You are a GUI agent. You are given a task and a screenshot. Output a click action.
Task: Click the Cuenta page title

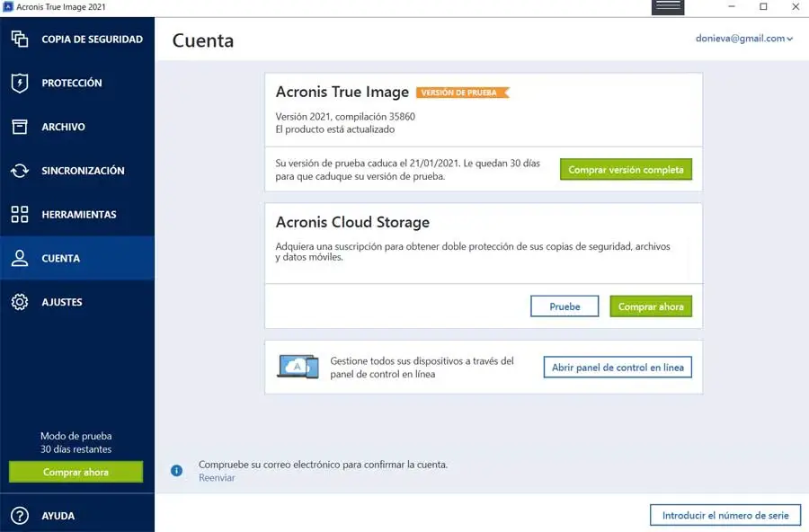[203, 40]
